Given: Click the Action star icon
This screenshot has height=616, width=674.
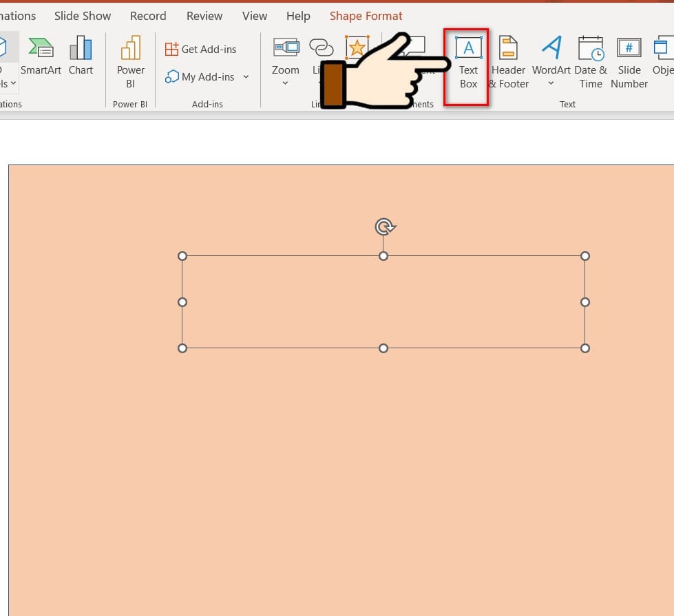Looking at the screenshot, I should pos(357,47).
